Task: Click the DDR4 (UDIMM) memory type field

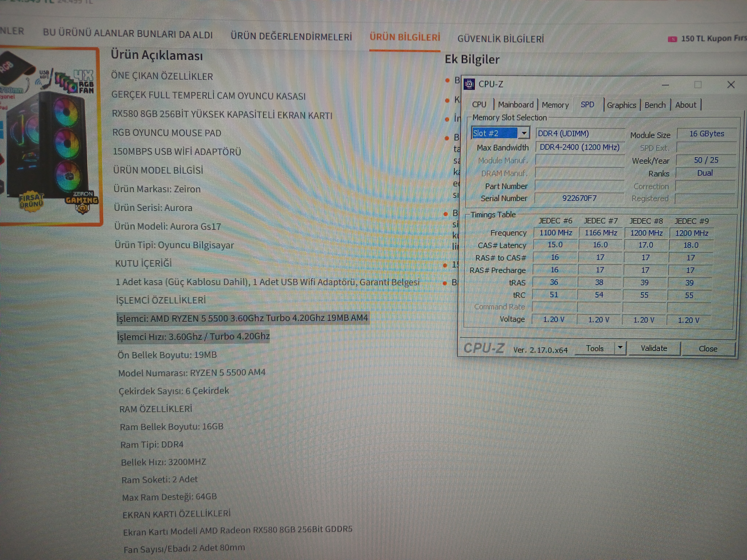Action: 580,133
